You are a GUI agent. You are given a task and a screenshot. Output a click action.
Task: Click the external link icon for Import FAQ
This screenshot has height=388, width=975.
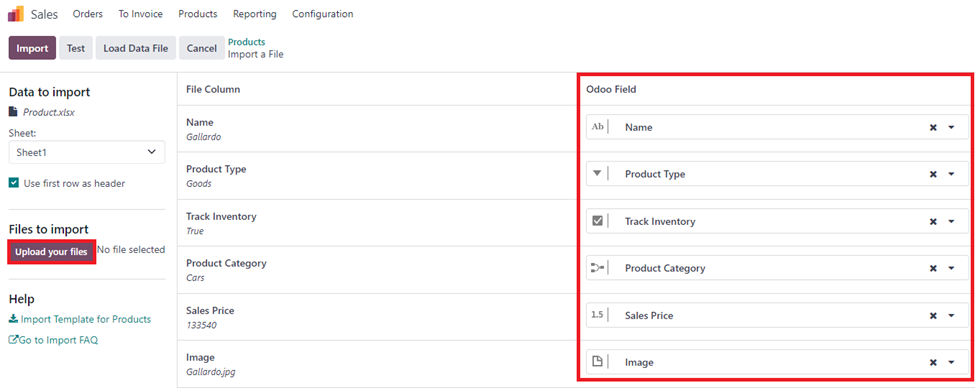coord(13,340)
